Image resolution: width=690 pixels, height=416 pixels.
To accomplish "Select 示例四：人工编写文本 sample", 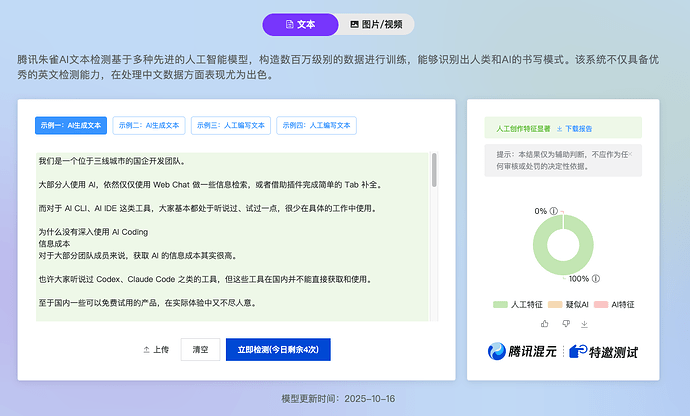I will point(316,125).
